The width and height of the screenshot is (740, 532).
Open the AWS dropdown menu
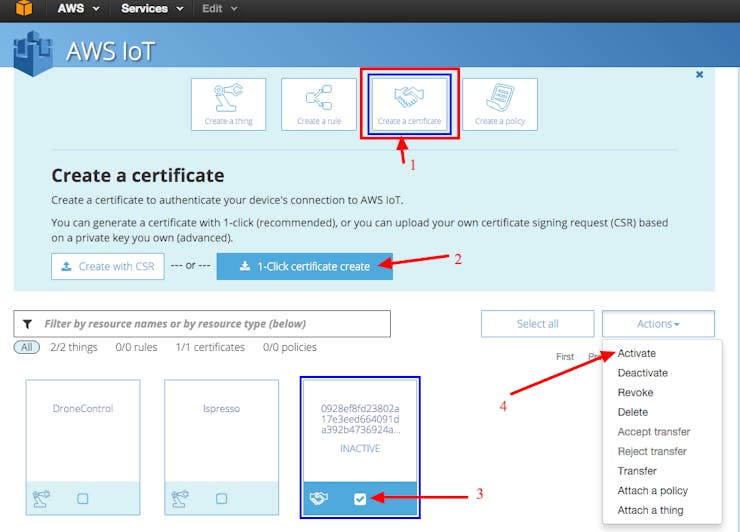point(78,8)
